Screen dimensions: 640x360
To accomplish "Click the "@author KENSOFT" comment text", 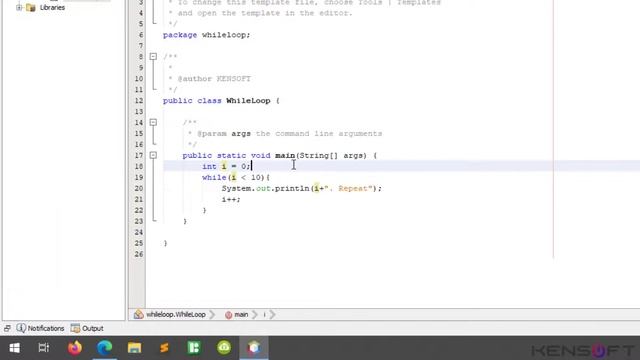I will coord(214,79).
